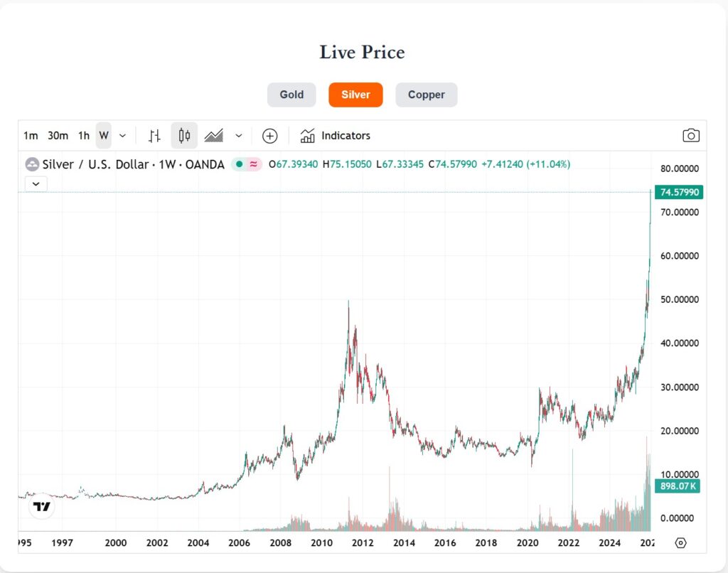This screenshot has width=728, height=573.
Task: Click the TradingView logo on chart
Action: coord(42,507)
